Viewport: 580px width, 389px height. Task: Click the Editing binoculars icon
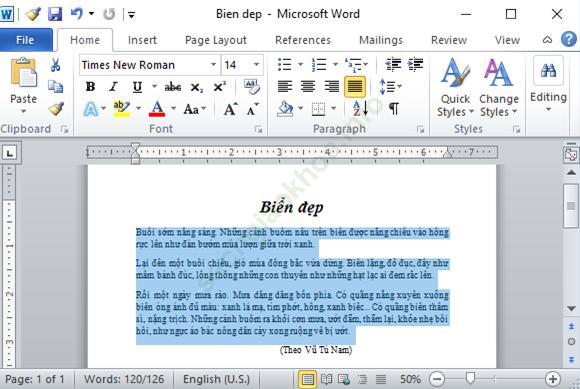[x=548, y=70]
